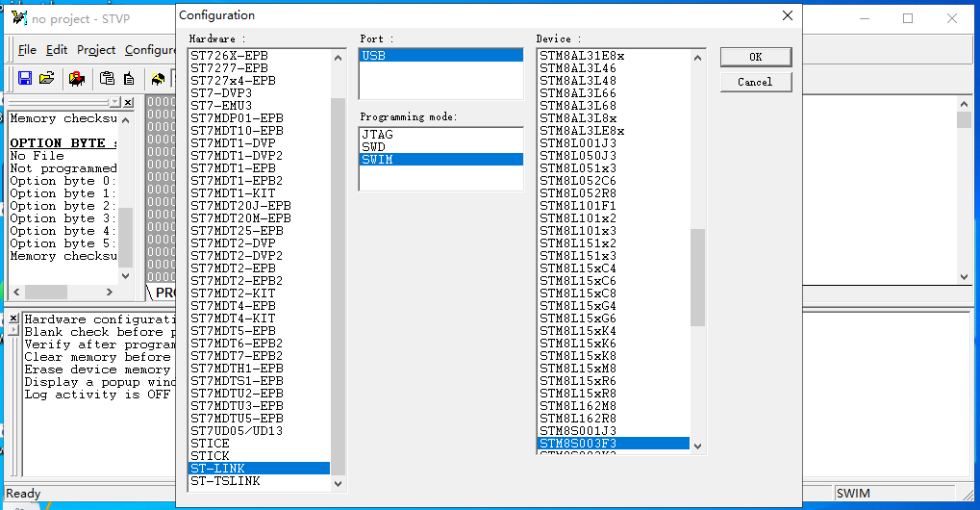Close the Configuration dialog with X
This screenshot has height=510, width=980.
tap(788, 15)
